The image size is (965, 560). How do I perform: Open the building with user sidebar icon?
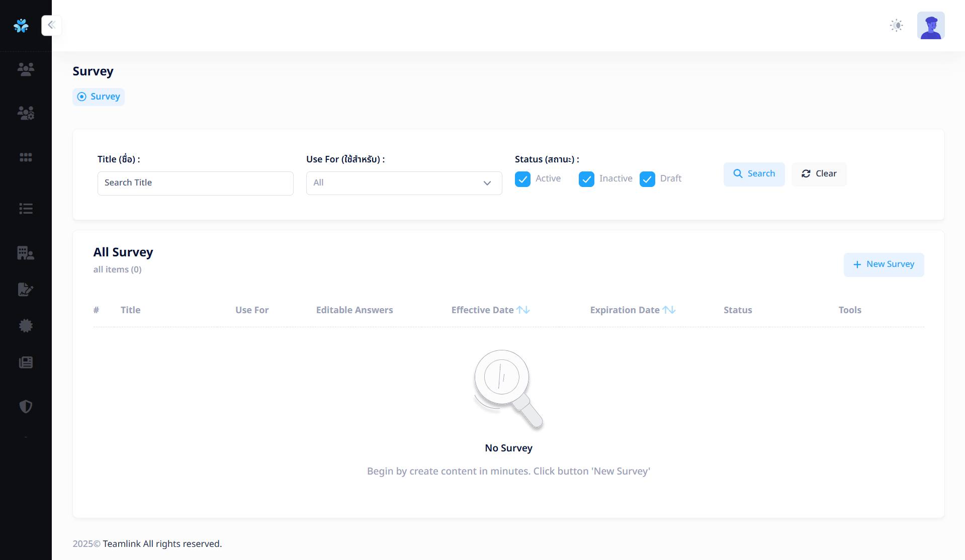coord(26,253)
